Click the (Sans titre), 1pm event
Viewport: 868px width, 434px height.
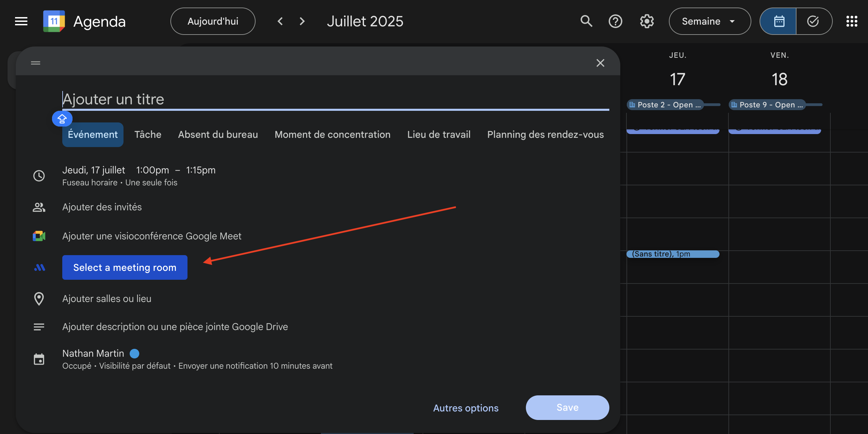[x=673, y=254]
